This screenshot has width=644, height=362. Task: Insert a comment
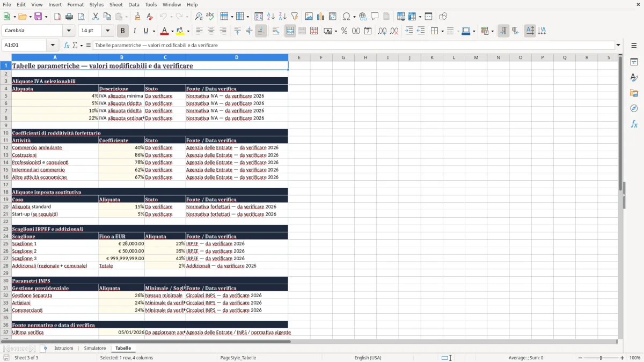(375, 17)
